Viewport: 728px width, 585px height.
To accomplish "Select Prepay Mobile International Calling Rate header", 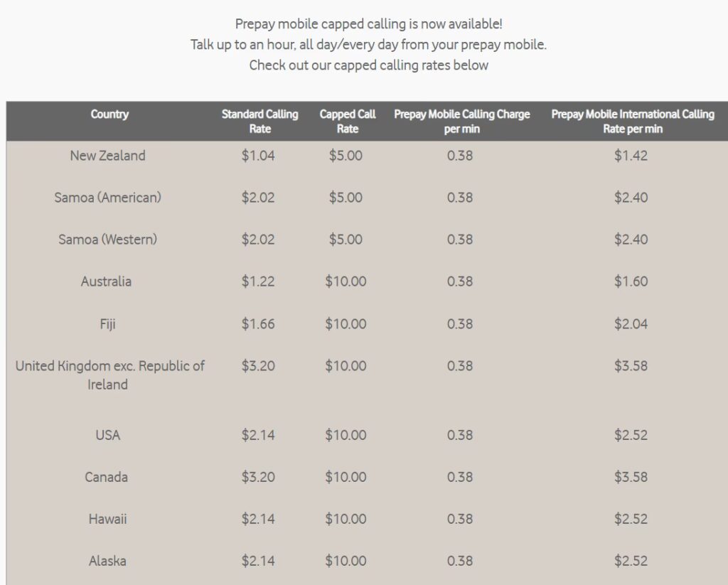I will click(x=632, y=122).
